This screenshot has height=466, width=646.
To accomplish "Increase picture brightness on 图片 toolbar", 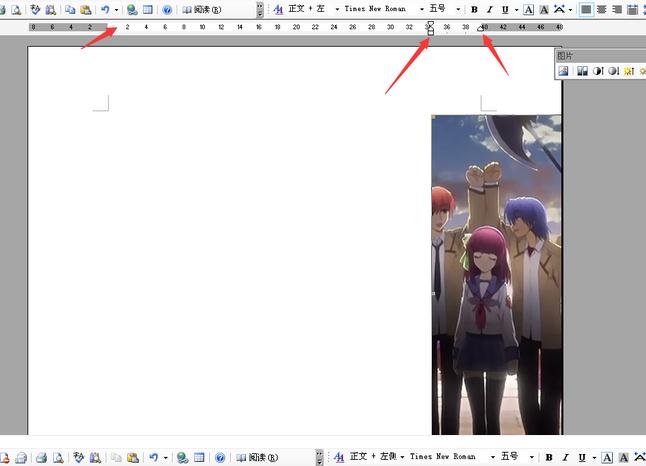I will 629,71.
